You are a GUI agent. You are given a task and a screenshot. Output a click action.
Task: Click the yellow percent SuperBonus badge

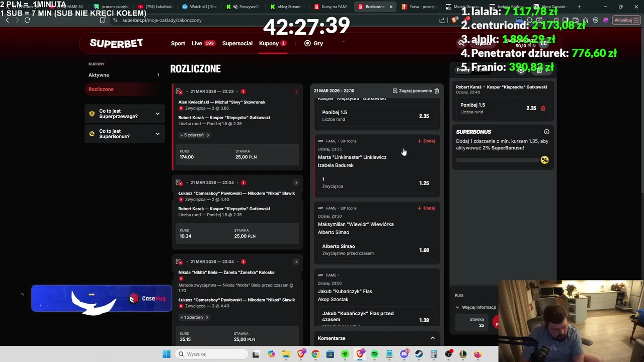[544, 160]
